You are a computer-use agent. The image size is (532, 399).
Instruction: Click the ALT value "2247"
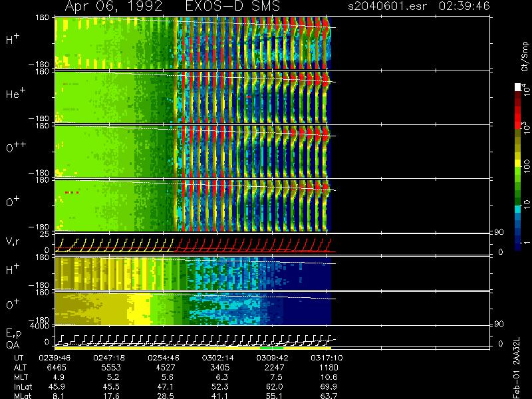pyautogui.click(x=274, y=368)
